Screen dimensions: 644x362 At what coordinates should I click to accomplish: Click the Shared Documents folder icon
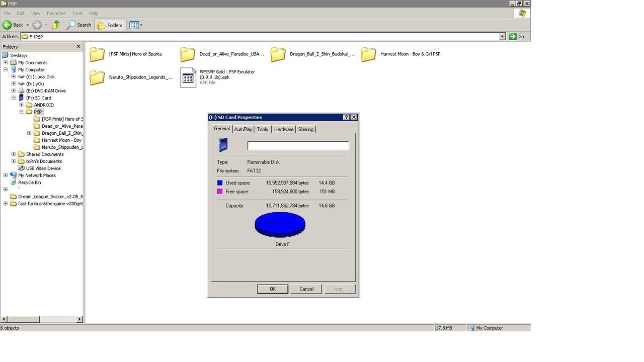pos(21,154)
